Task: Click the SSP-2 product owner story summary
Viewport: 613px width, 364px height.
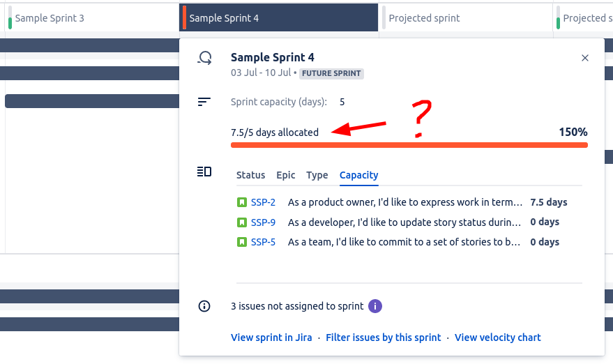Action: coord(405,202)
